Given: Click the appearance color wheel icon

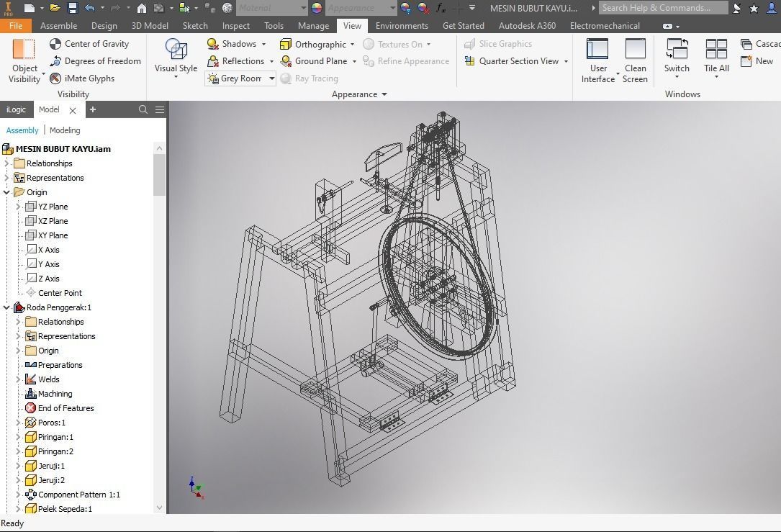Looking at the screenshot, I should click(x=316, y=8).
